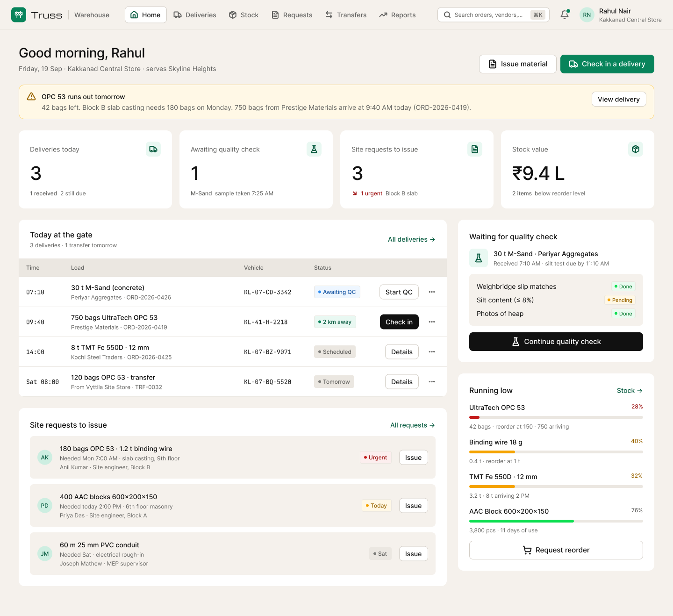Issue the 60 m PVC conduit request
The width and height of the screenshot is (673, 616).
tap(414, 554)
